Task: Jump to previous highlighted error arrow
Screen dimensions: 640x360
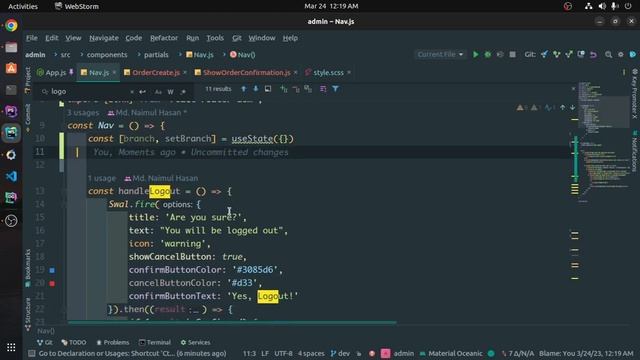Action: pyautogui.click(x=562, y=107)
